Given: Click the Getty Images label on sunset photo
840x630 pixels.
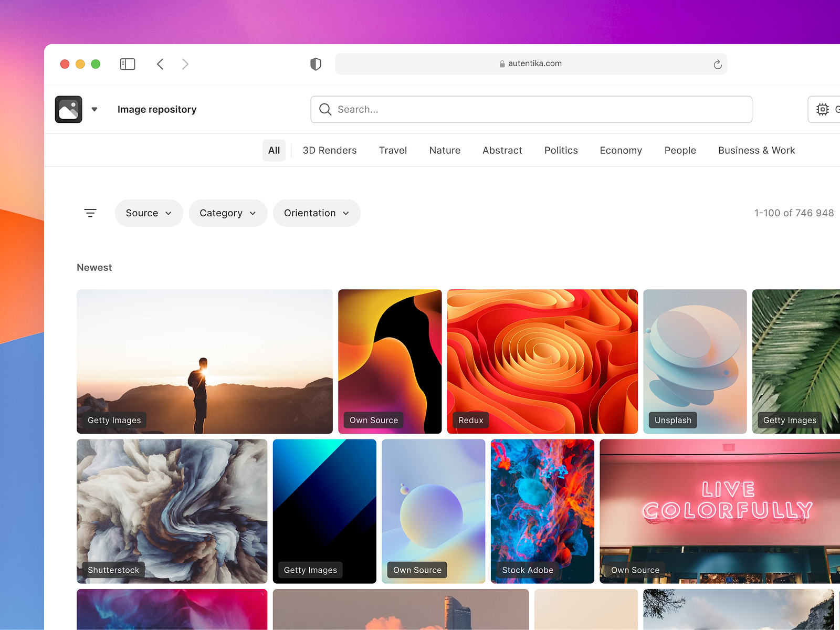Looking at the screenshot, I should pyautogui.click(x=114, y=420).
